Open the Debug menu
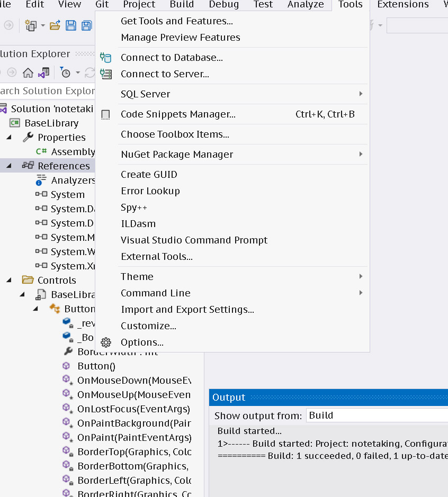The image size is (448, 497). click(224, 4)
